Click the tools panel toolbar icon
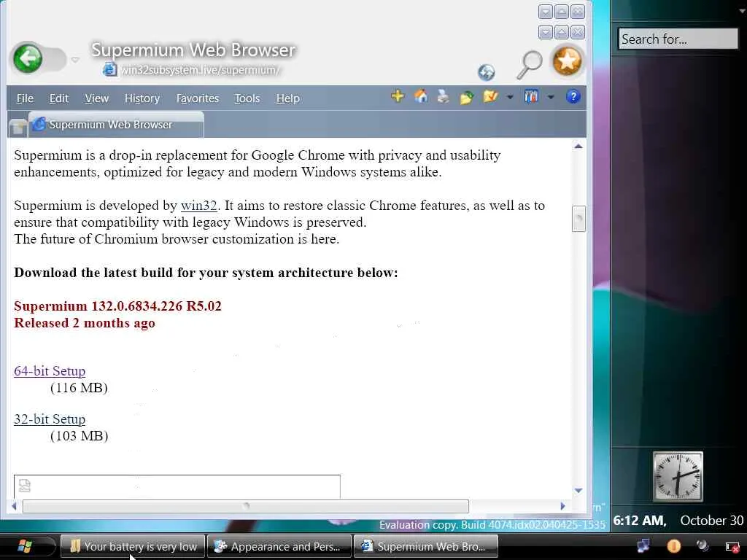The height and width of the screenshot is (560, 747). pyautogui.click(x=531, y=97)
